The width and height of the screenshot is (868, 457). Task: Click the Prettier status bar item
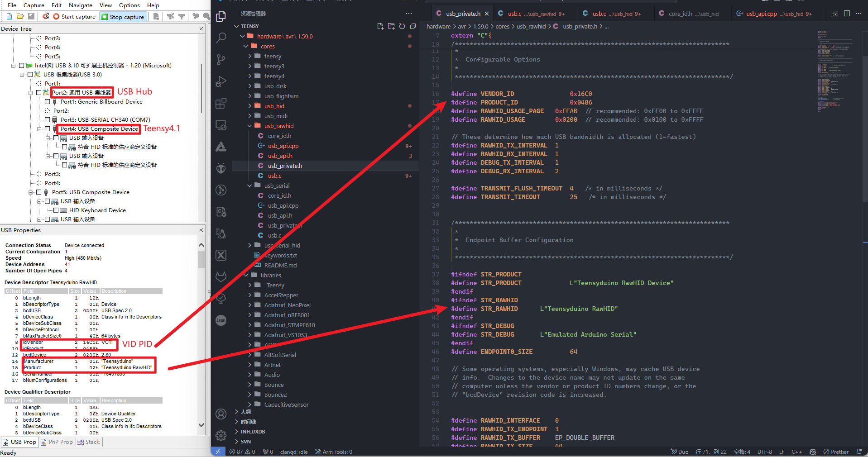(836, 452)
